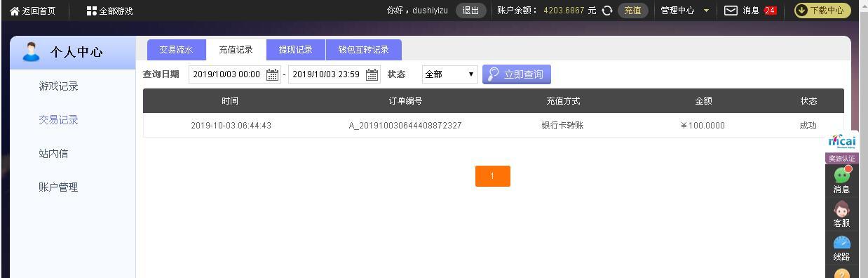The width and height of the screenshot is (868, 278).
Task: Contact 客服 via the avatar icon
Action: pos(841,209)
